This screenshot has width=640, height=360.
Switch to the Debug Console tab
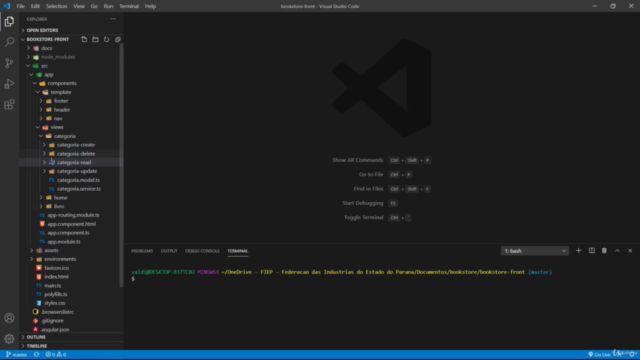(x=202, y=251)
